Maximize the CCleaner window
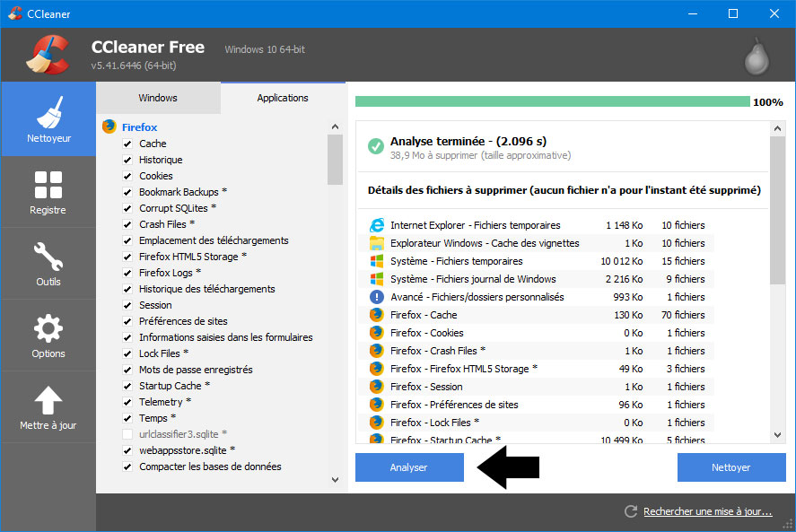 [733, 13]
